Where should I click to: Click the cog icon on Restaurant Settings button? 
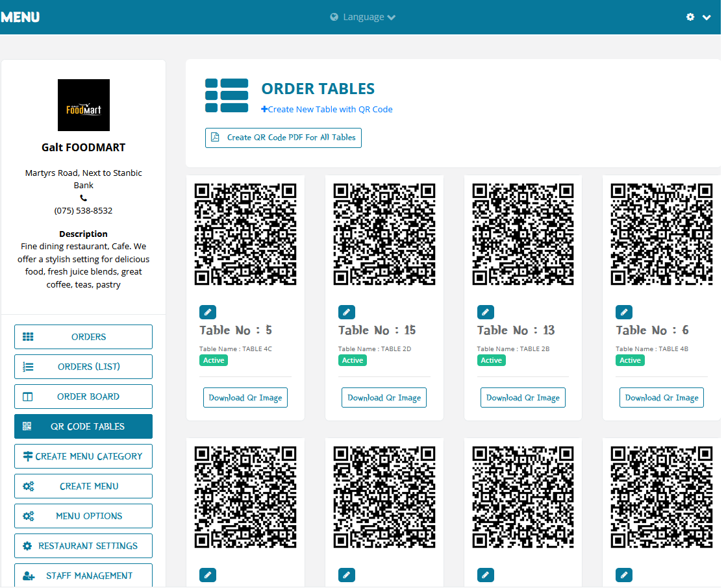pos(27,546)
